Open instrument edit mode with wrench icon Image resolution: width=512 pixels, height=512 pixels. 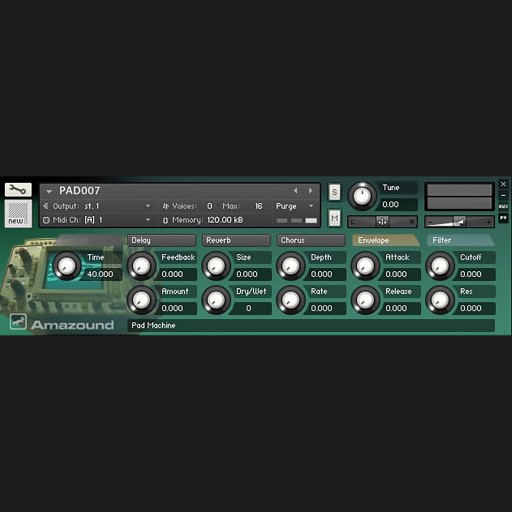tap(18, 190)
